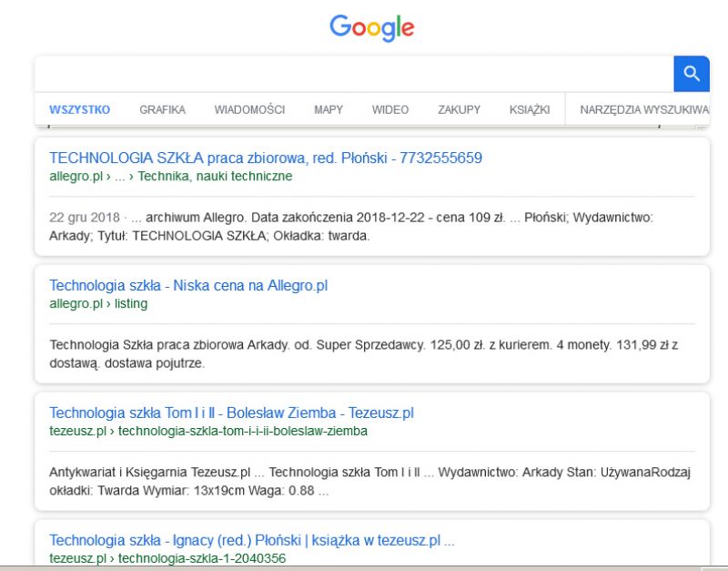The height and width of the screenshot is (571, 728).
Task: Click allegro.pl Technika, nauki techniczne breadcrumb
Action: click(x=171, y=176)
